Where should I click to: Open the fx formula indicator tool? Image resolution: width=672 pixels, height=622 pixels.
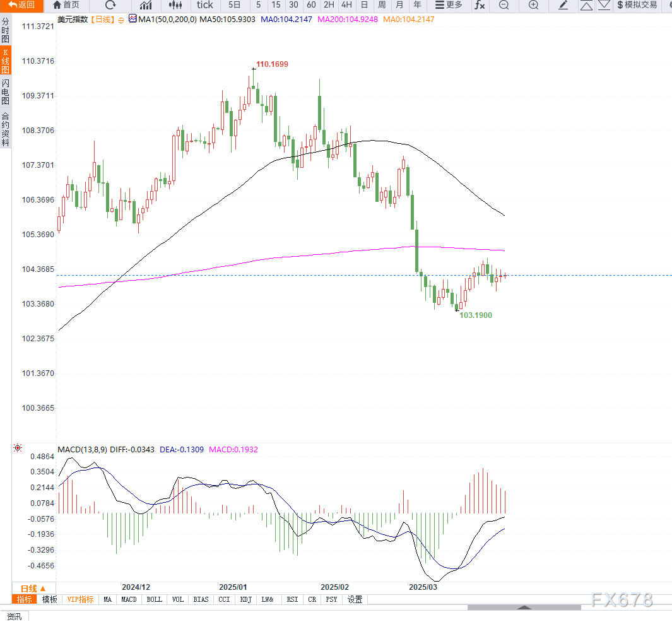[x=480, y=5]
